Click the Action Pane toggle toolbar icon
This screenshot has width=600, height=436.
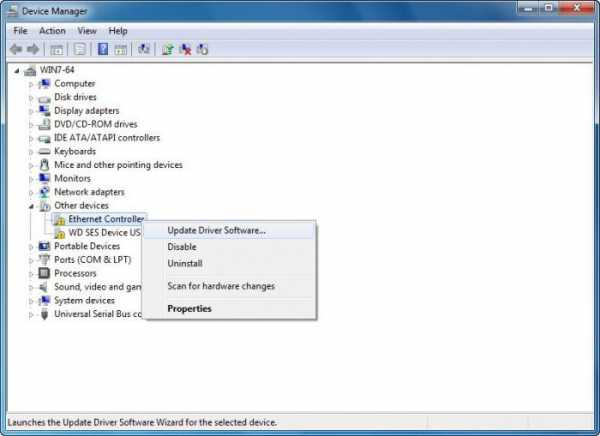[120, 49]
